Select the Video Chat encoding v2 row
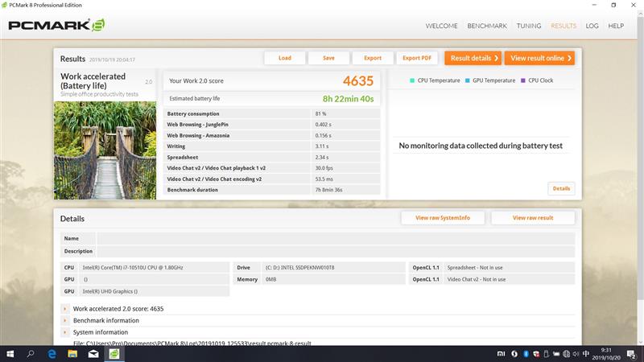Screen dimensions: 644x362 tap(272, 179)
